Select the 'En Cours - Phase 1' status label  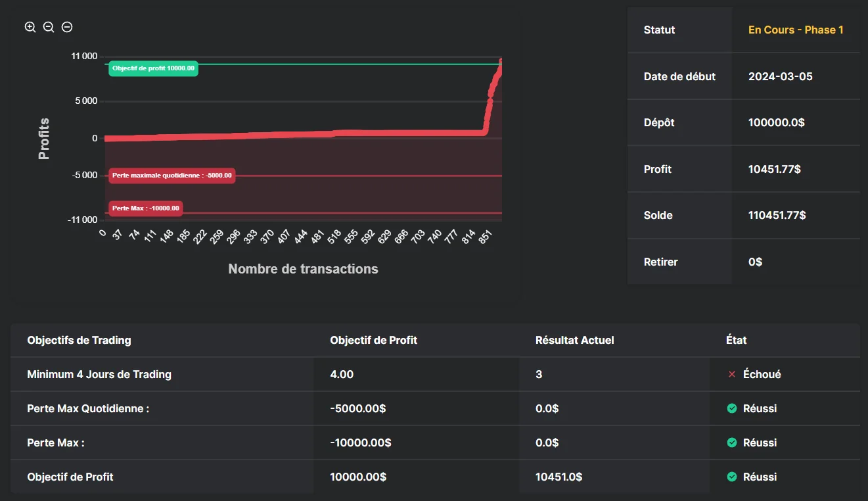click(x=796, y=30)
